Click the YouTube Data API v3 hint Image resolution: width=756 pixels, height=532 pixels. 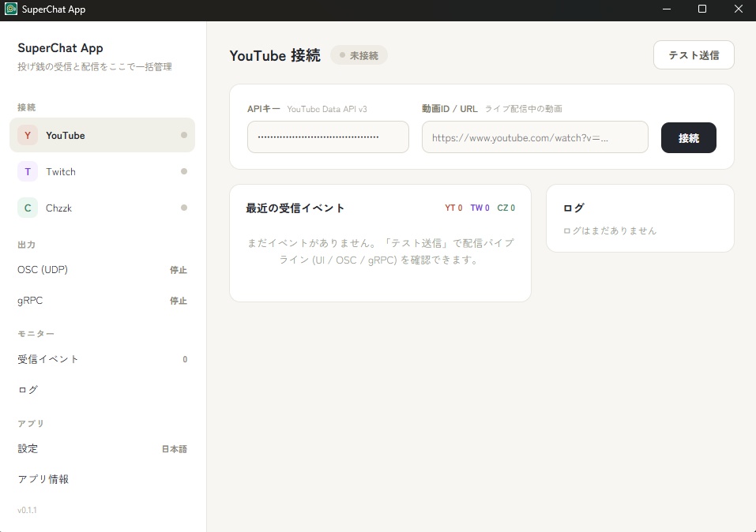coord(327,109)
